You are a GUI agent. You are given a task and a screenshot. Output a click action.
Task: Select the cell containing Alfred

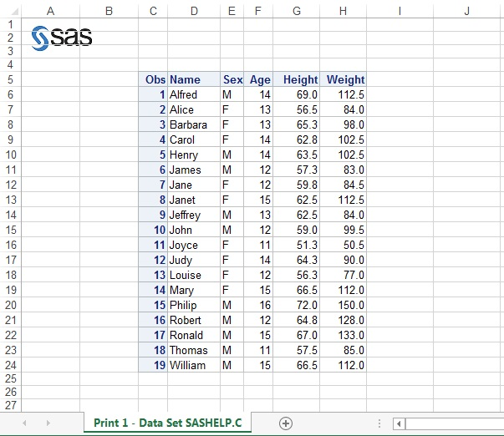(194, 95)
